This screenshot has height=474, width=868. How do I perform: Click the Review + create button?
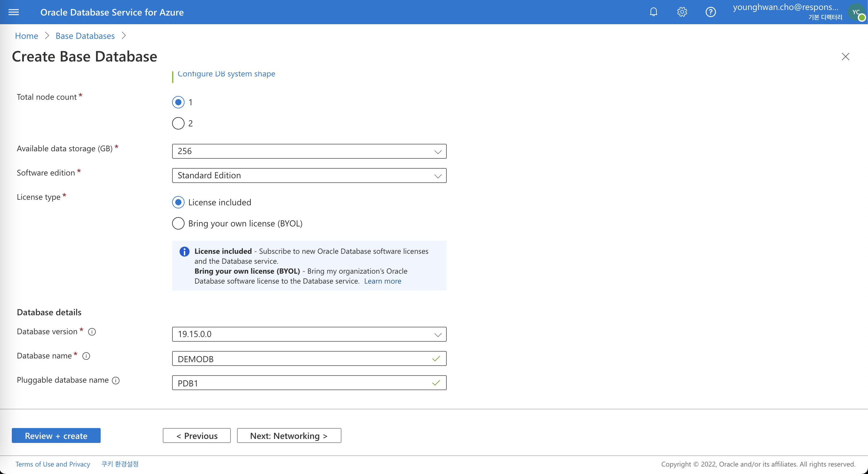pyautogui.click(x=56, y=435)
